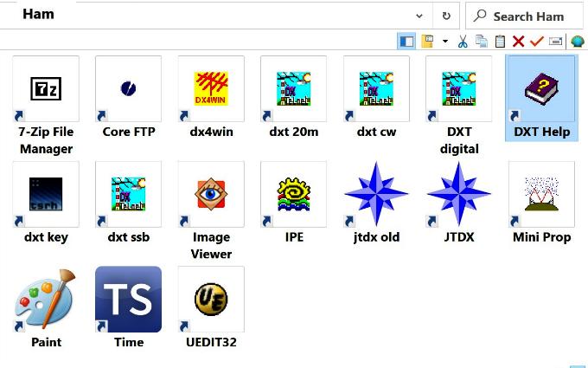The image size is (588, 368).
Task: Click the dxt 20m DX Telnet icon
Action: 294,88
